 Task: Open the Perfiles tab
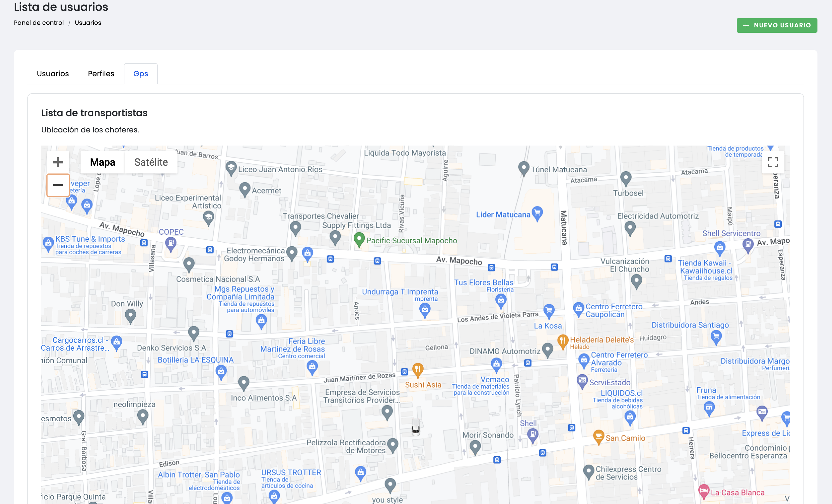click(x=101, y=73)
